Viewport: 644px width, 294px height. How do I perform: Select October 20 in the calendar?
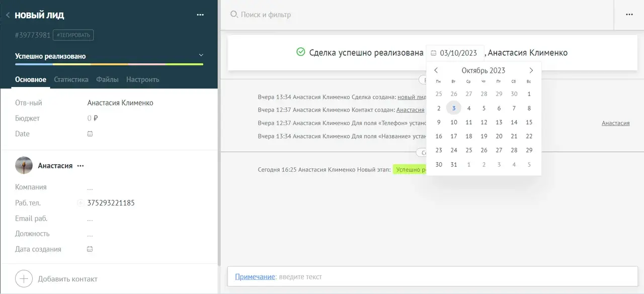click(499, 136)
